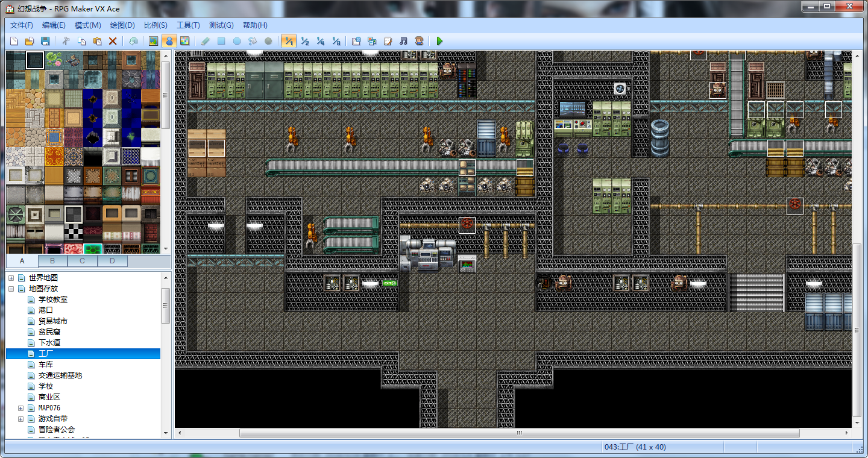Set map zoom to 1/2 scale
The image size is (868, 458).
pyautogui.click(x=304, y=41)
